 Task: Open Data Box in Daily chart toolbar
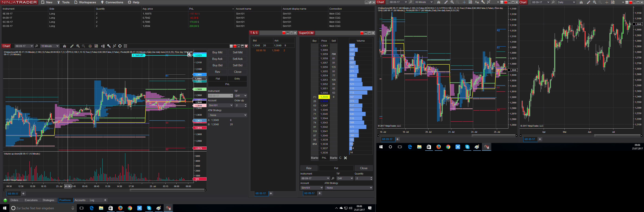[613, 2]
